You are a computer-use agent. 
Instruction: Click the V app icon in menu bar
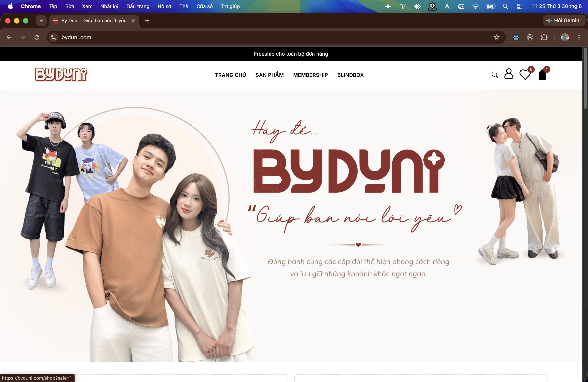pyautogui.click(x=403, y=6)
